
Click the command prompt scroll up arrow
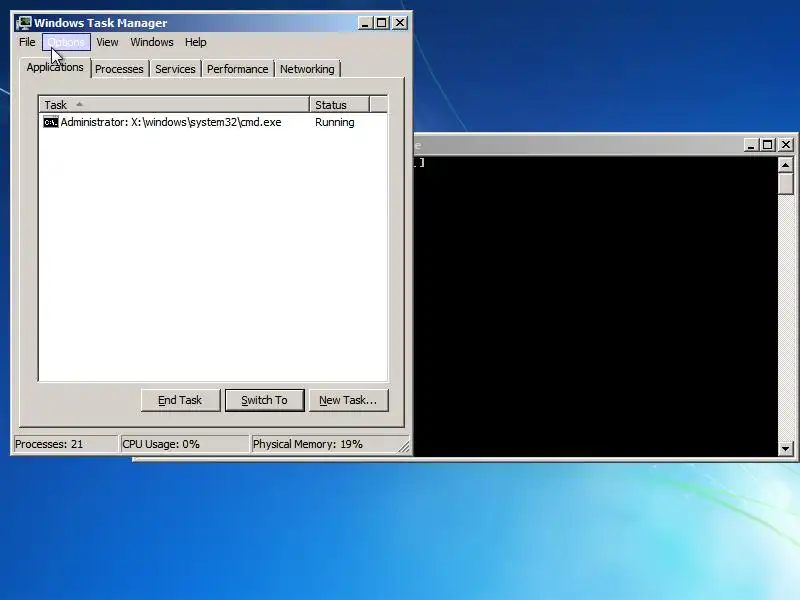pos(786,165)
